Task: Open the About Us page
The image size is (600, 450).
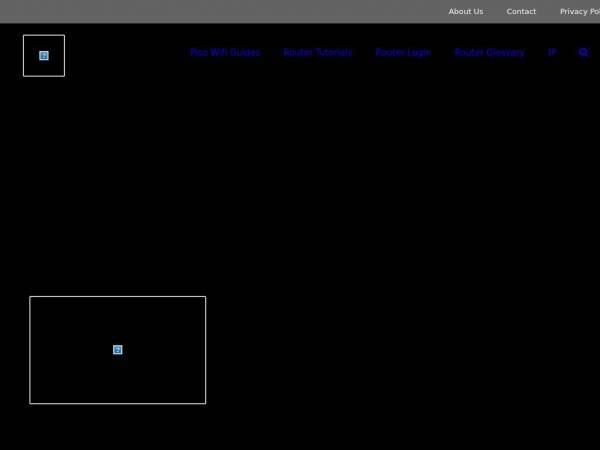Action: click(466, 11)
